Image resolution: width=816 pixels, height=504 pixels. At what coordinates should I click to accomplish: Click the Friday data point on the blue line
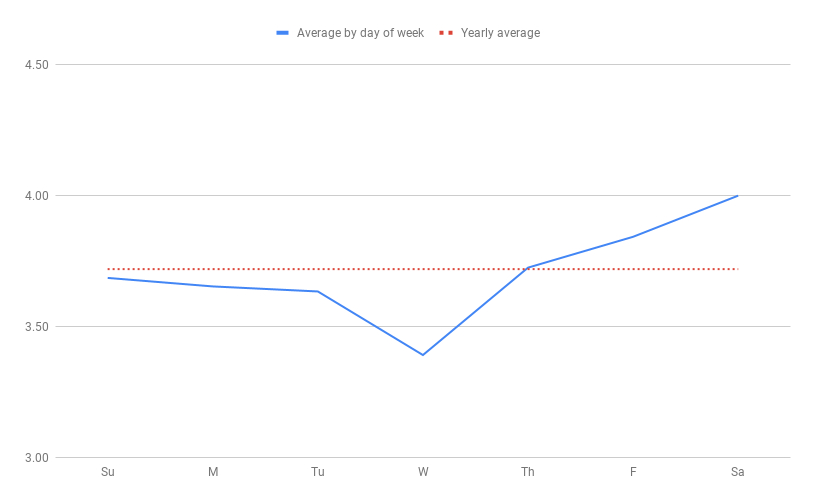click(x=632, y=237)
